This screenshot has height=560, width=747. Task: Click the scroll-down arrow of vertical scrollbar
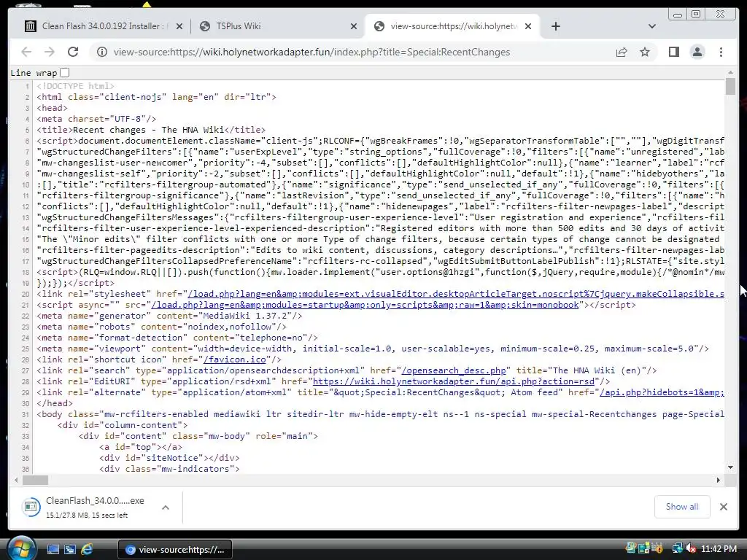pos(730,467)
